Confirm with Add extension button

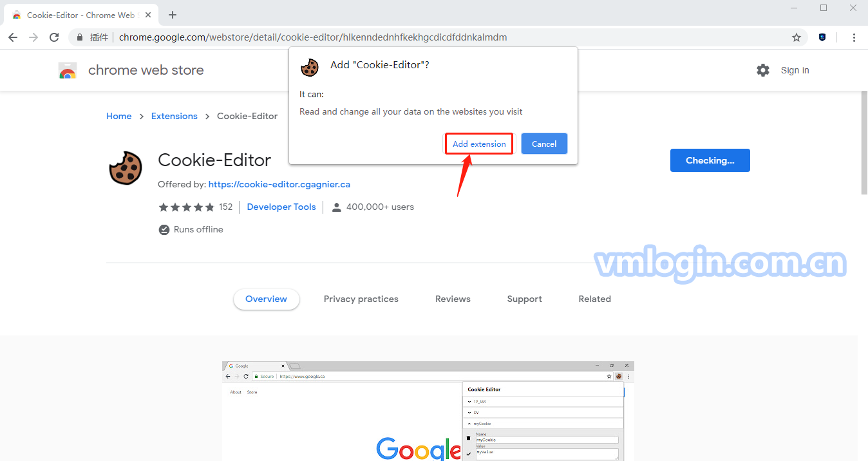[x=479, y=144]
